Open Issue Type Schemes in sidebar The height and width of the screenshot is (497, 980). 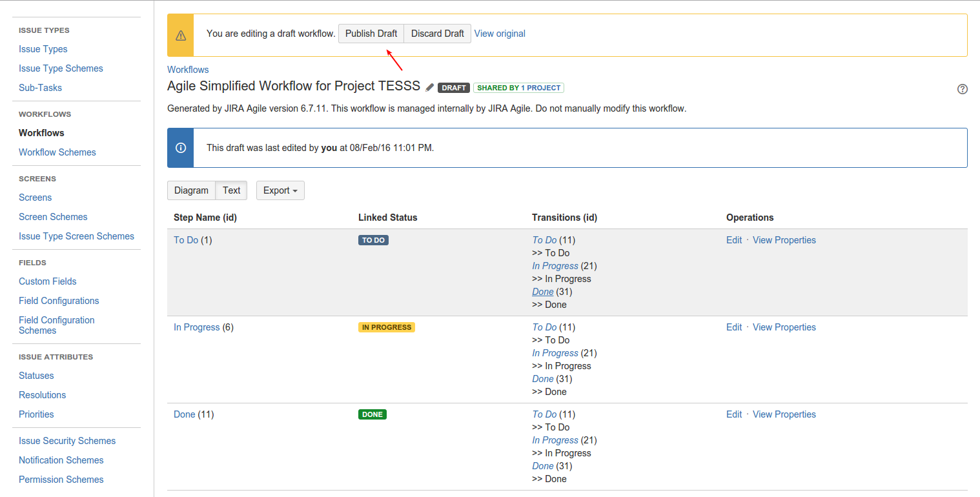coord(61,68)
